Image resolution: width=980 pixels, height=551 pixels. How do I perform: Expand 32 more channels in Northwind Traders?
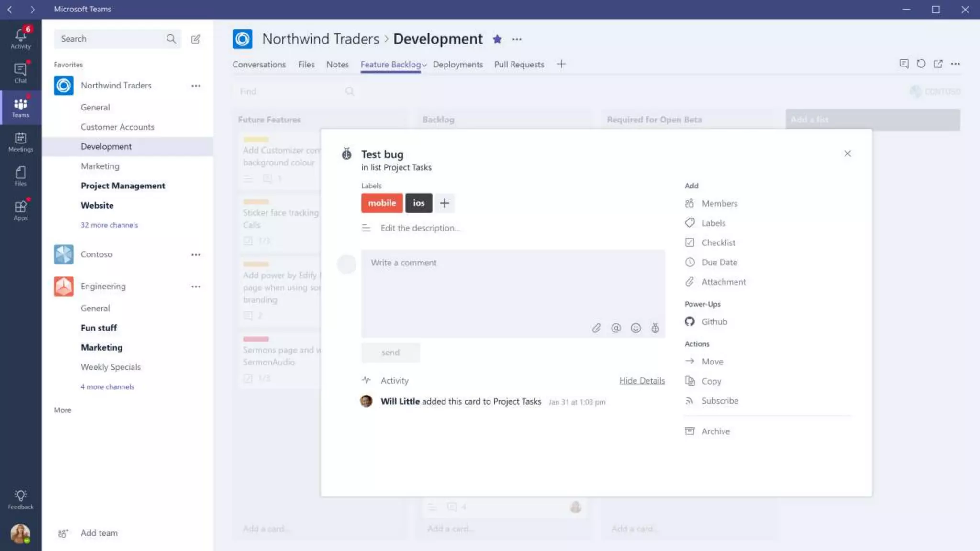coord(109,225)
